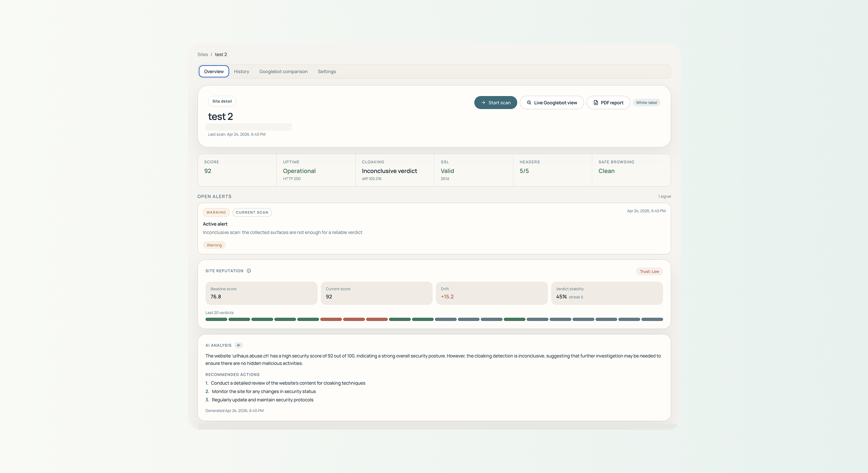868x473 pixels.
Task: Click the AI badge beside AI Analysis
Action: (x=238, y=345)
